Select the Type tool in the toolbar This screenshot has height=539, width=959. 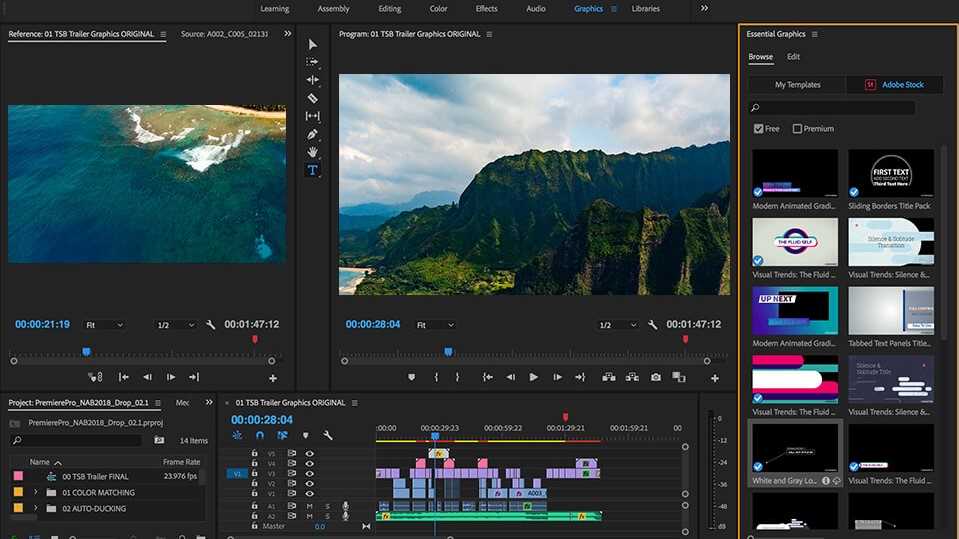click(312, 170)
